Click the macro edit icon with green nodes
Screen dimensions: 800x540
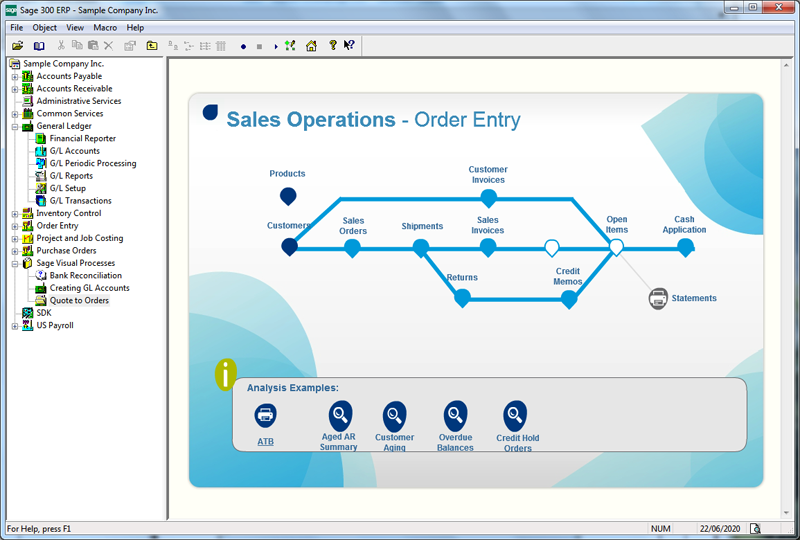290,46
